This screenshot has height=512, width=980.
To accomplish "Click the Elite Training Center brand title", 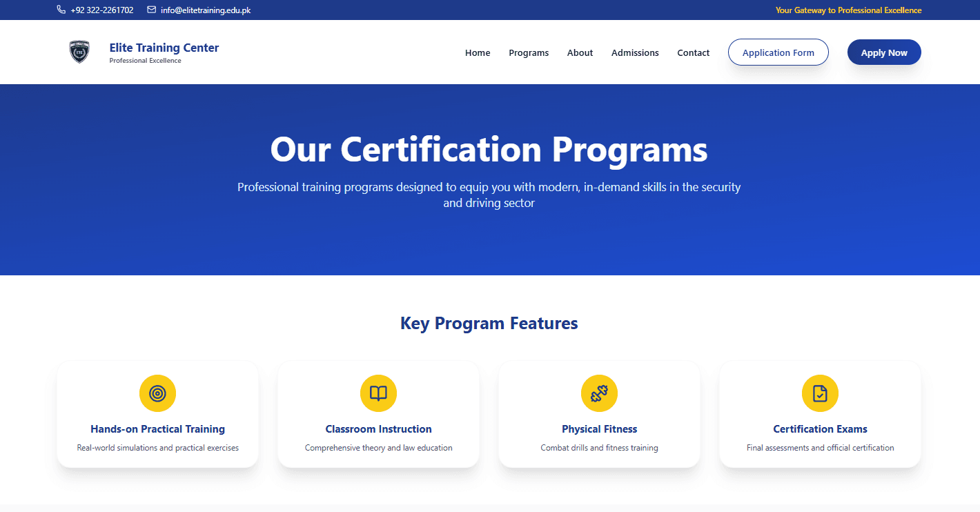I will 164,48.
